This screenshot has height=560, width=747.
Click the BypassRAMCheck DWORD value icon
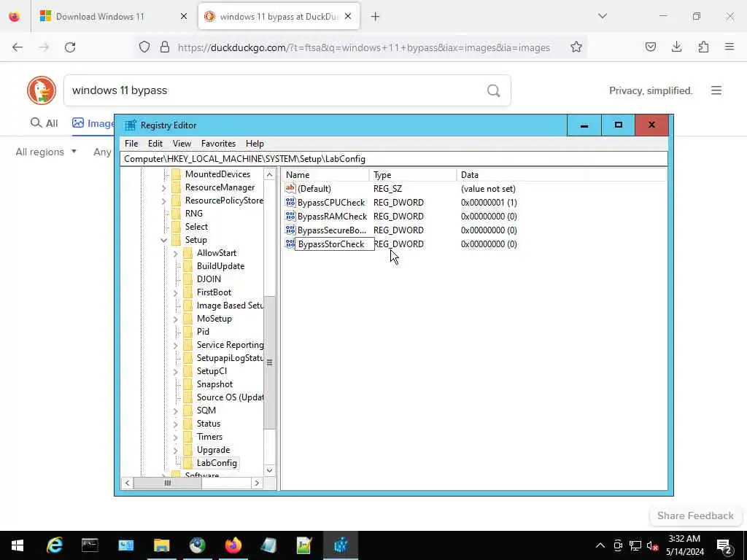pyautogui.click(x=290, y=216)
